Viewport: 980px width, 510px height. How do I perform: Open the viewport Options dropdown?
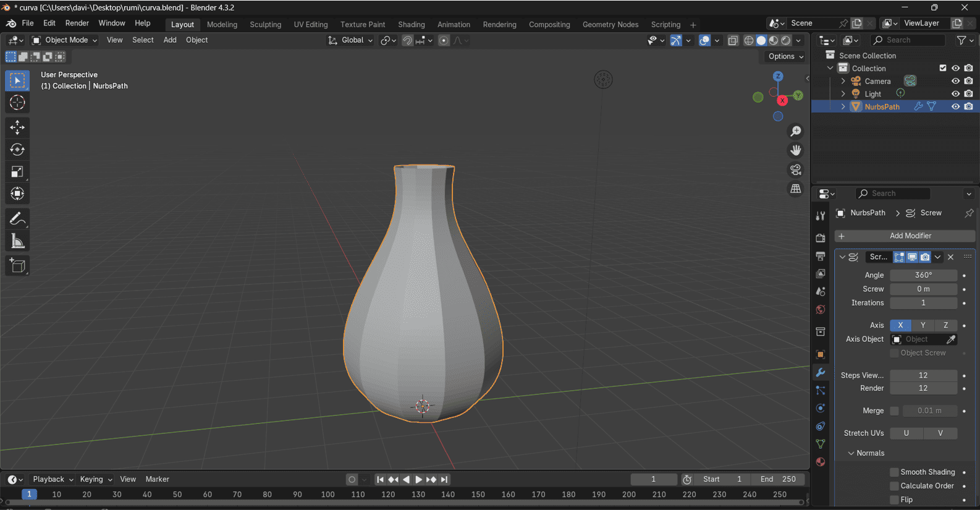(x=785, y=56)
